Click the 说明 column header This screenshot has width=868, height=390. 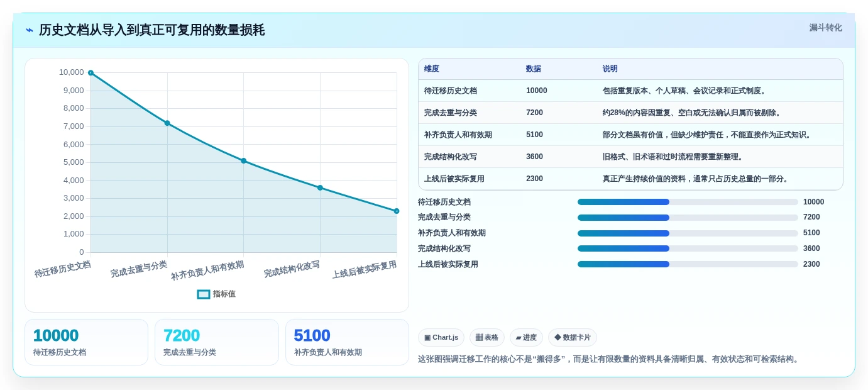(x=610, y=69)
